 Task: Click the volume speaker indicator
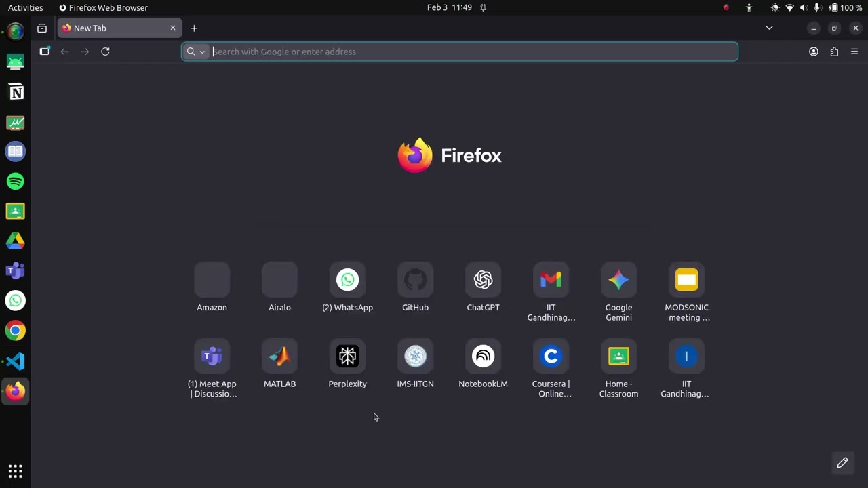(x=804, y=8)
